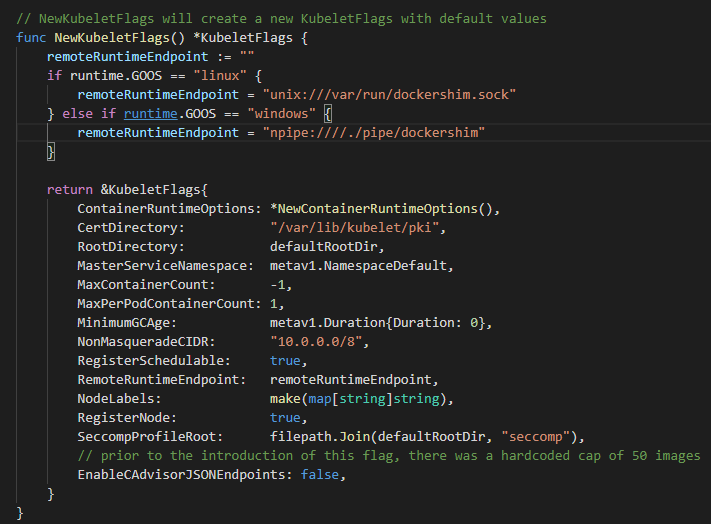Click true value of RegisterSchedulable
This screenshot has height=524, width=711.
[286, 360]
